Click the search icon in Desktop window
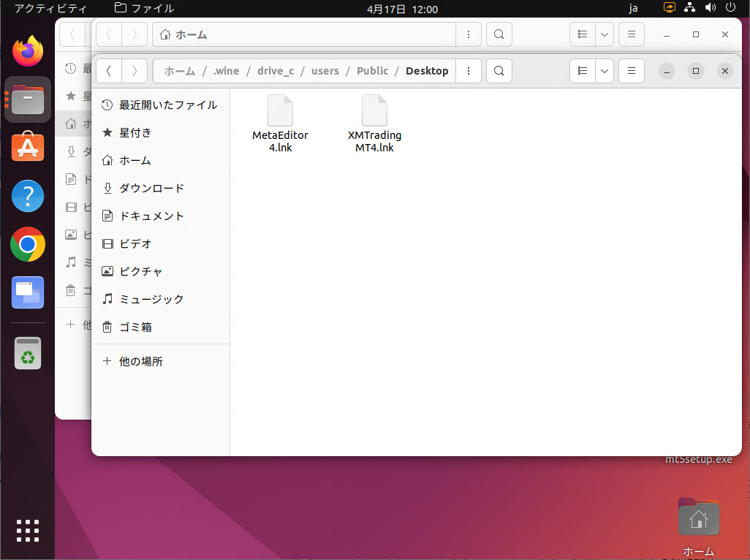The height and width of the screenshot is (560, 750). 499,71
